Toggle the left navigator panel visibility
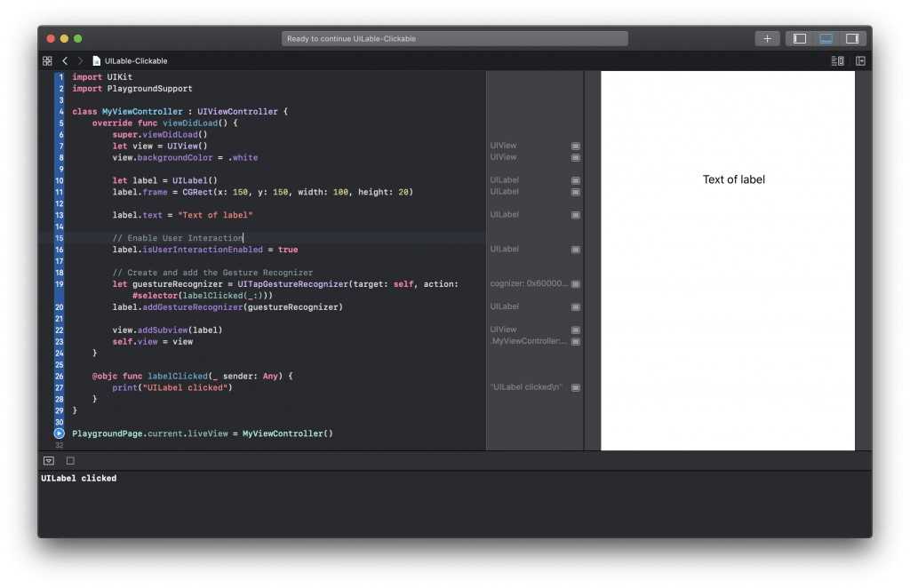910x588 pixels. click(x=801, y=38)
